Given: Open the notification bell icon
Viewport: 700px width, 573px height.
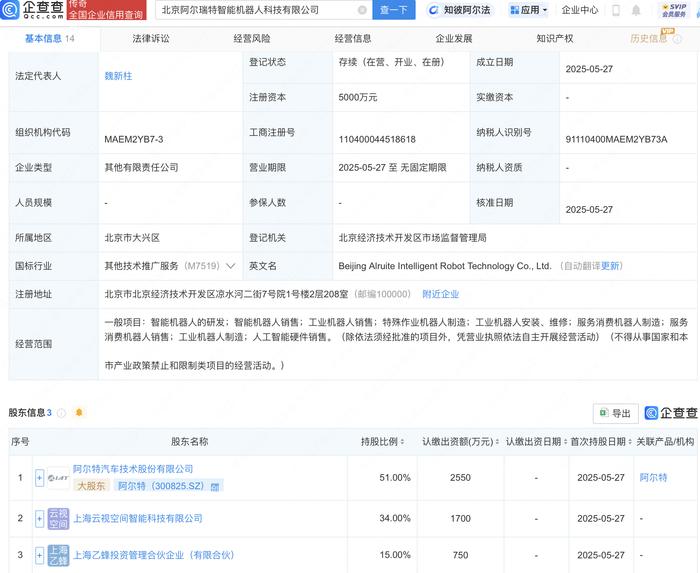Looking at the screenshot, I should click(x=636, y=10).
